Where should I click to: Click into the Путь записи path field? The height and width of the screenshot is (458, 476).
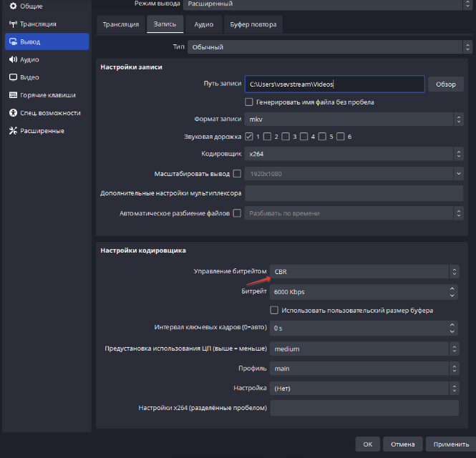pyautogui.click(x=334, y=84)
